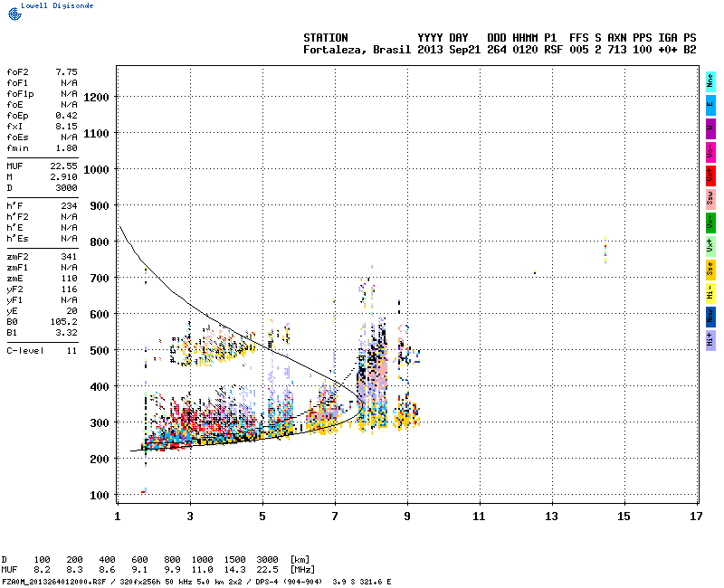724x588 pixels.
Task: Click the orange SSE legend swatch
Action: click(x=710, y=269)
